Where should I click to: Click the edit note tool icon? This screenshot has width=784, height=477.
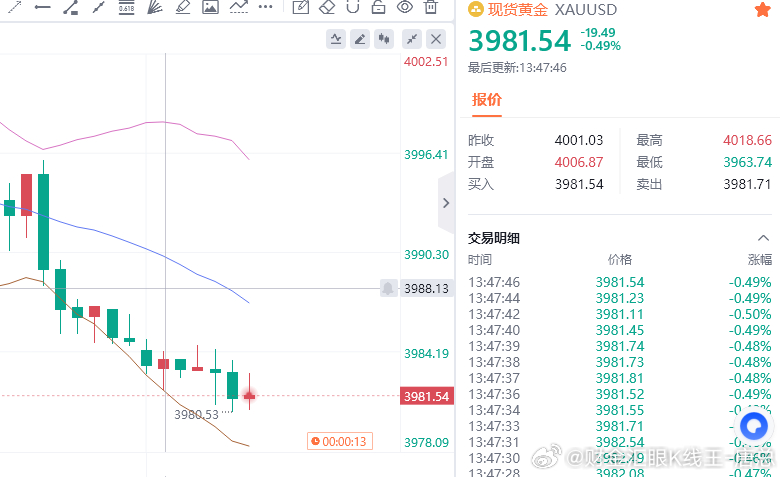pos(300,6)
